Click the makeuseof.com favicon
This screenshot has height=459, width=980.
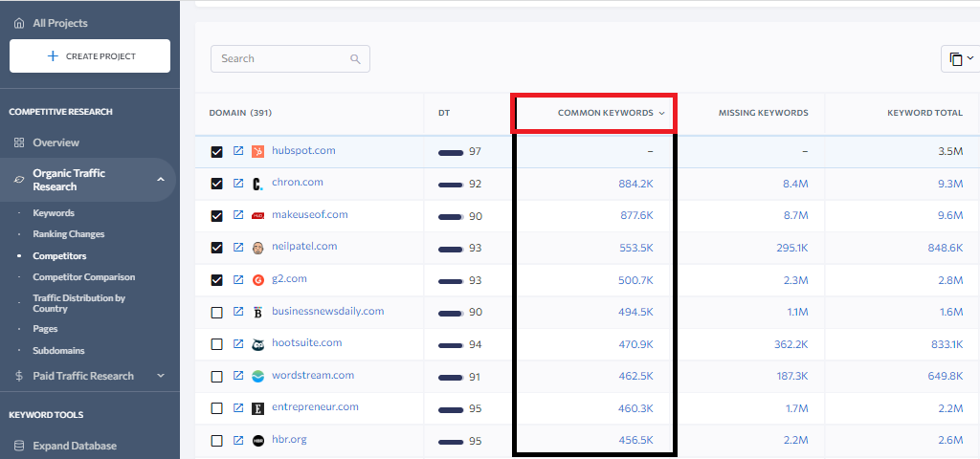(258, 215)
